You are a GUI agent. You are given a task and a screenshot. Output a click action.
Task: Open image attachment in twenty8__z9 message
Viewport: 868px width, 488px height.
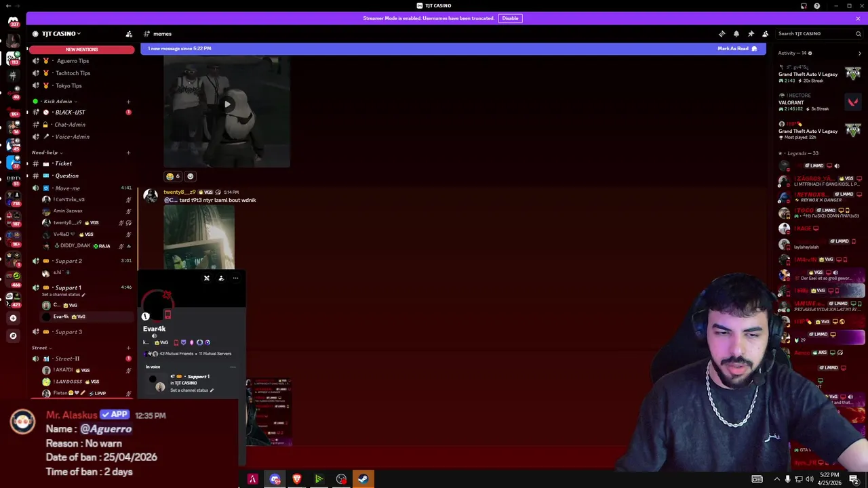pos(199,237)
